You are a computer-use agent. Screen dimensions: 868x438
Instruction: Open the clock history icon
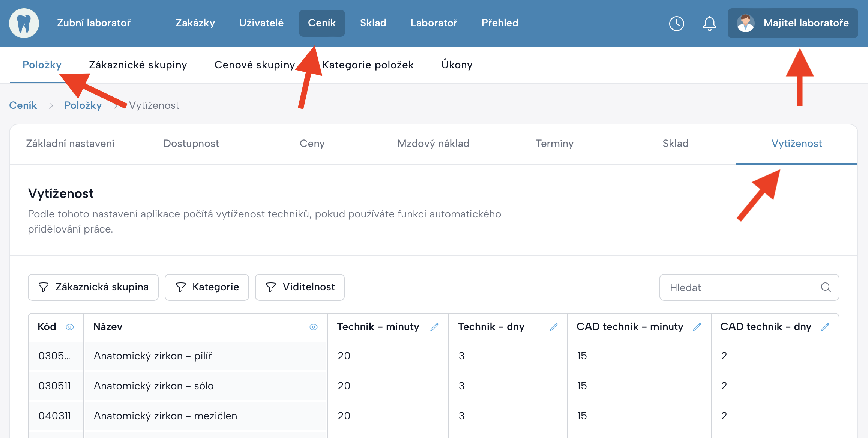(x=676, y=23)
